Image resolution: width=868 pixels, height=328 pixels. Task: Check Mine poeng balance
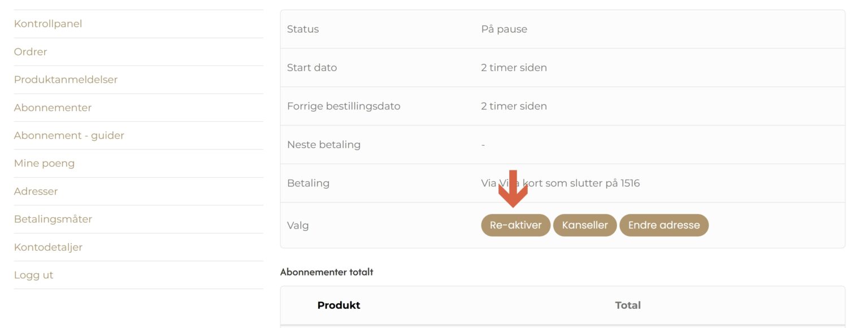[x=44, y=163]
